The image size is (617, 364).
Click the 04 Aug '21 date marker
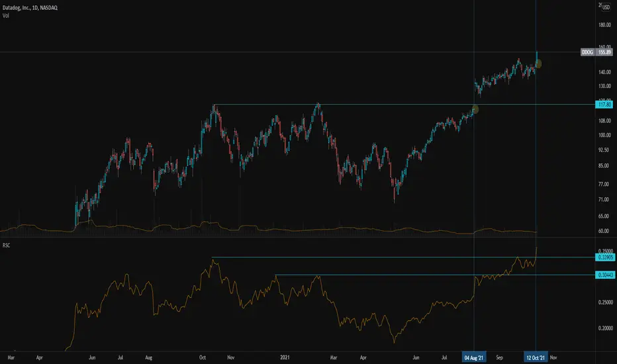pyautogui.click(x=474, y=357)
